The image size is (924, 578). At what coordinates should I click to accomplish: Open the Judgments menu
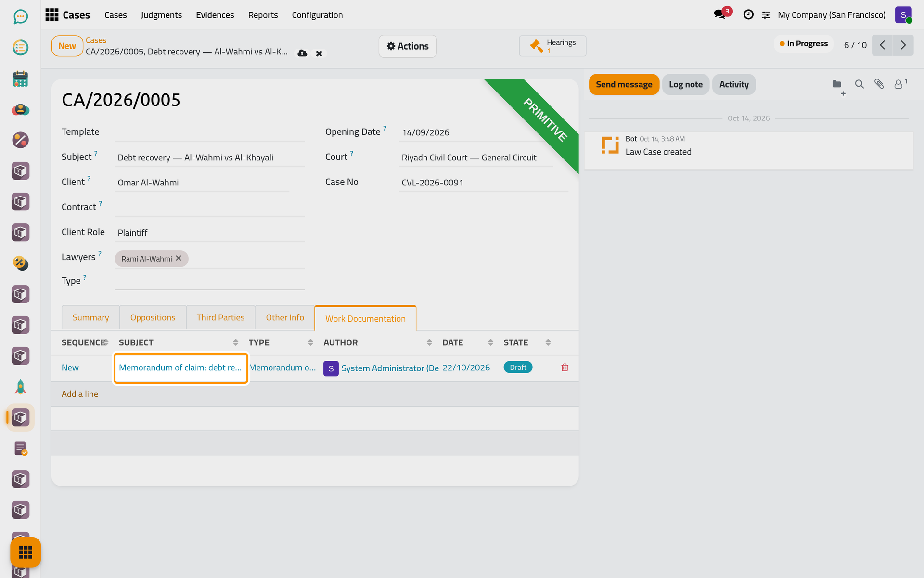click(x=161, y=15)
